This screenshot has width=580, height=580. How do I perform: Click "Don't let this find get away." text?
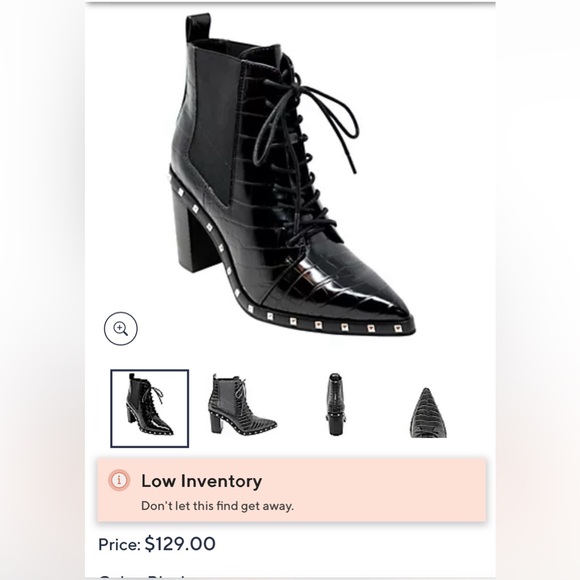click(x=218, y=506)
